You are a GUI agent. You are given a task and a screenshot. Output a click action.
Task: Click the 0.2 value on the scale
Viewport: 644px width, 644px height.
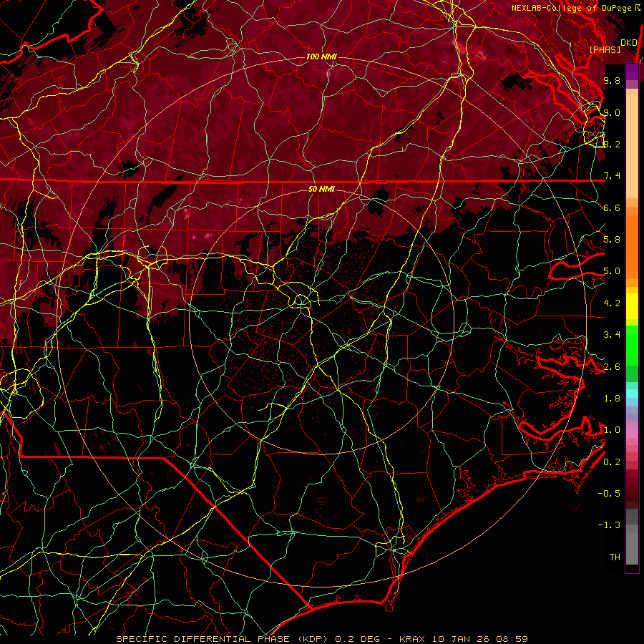click(x=612, y=462)
